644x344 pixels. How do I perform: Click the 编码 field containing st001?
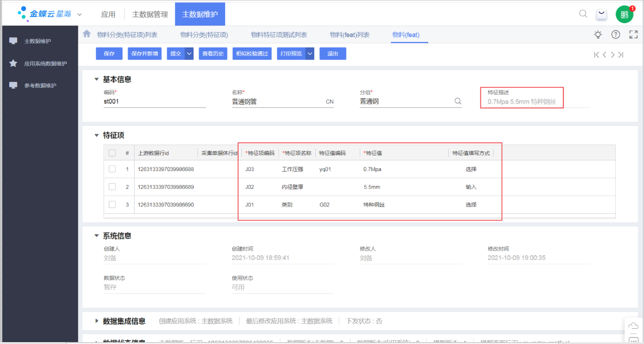click(155, 101)
